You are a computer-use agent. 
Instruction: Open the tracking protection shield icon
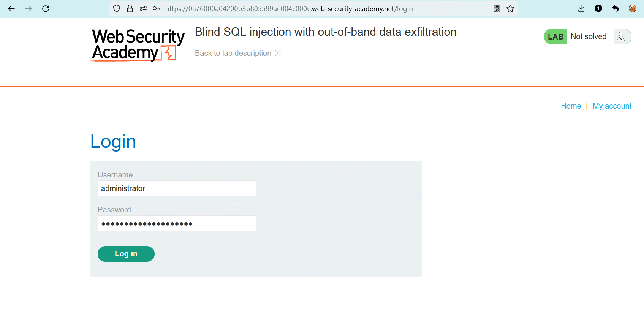[117, 9]
